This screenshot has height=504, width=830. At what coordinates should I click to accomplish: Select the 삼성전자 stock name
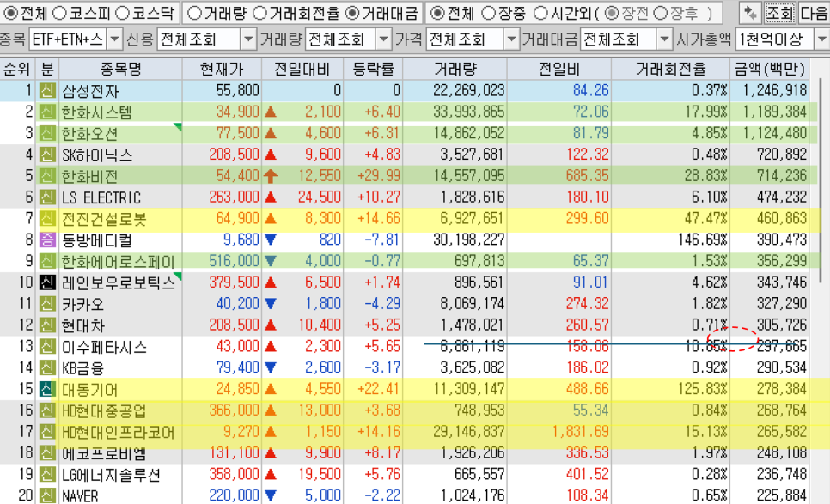[x=90, y=91]
